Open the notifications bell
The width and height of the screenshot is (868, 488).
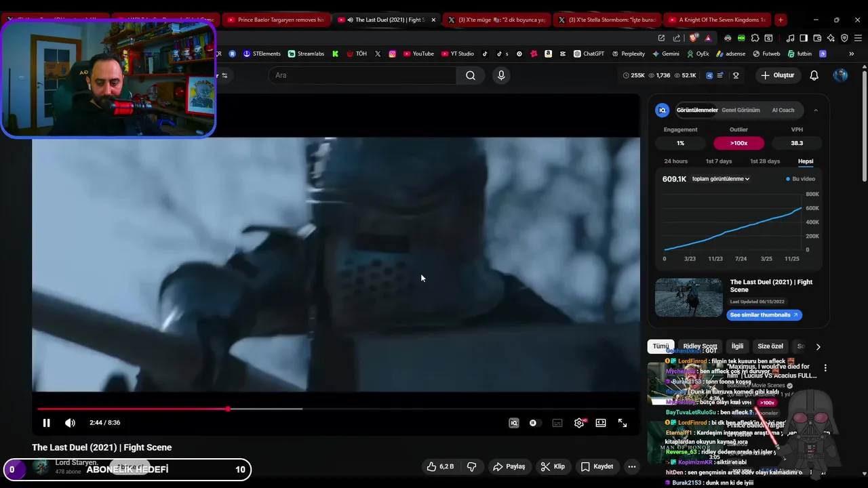pyautogui.click(x=814, y=75)
